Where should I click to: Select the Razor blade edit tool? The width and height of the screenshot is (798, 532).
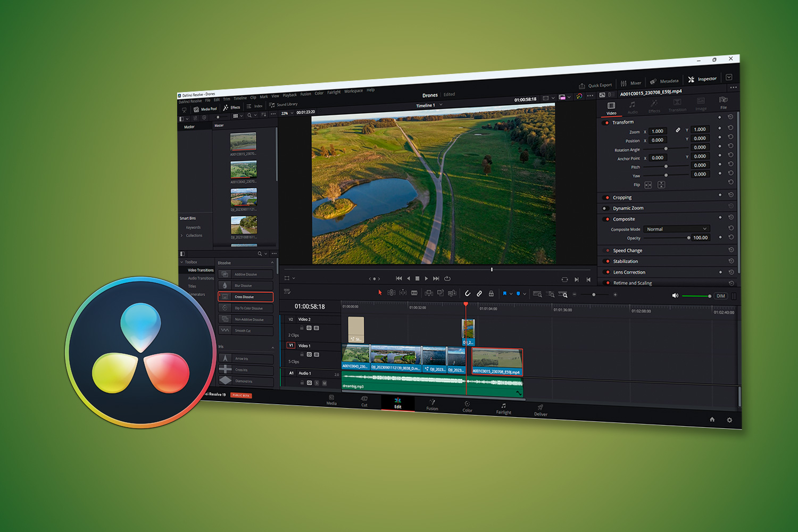[415, 293]
